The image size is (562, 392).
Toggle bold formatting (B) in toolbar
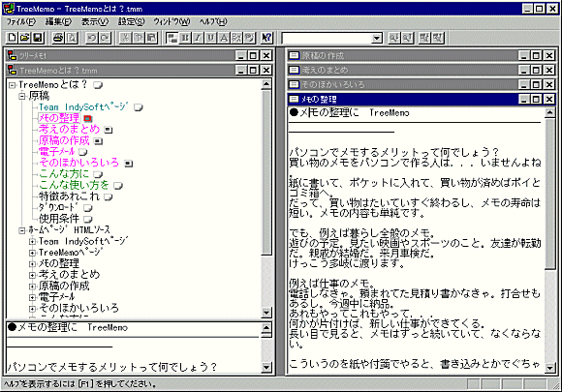click(x=185, y=38)
